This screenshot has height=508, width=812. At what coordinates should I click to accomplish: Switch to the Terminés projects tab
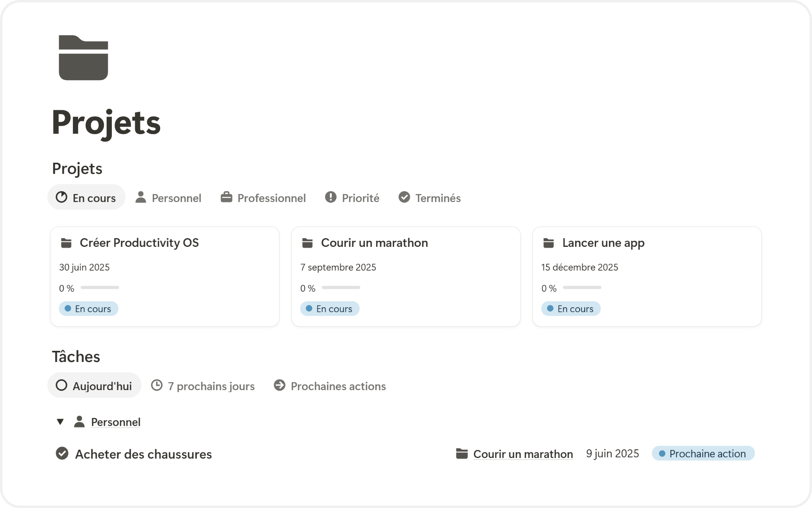pyautogui.click(x=429, y=198)
